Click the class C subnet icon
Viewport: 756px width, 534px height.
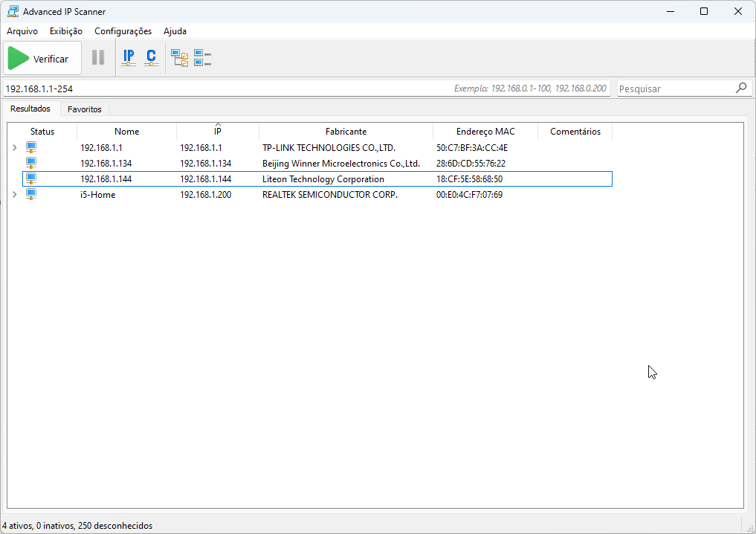click(x=152, y=58)
